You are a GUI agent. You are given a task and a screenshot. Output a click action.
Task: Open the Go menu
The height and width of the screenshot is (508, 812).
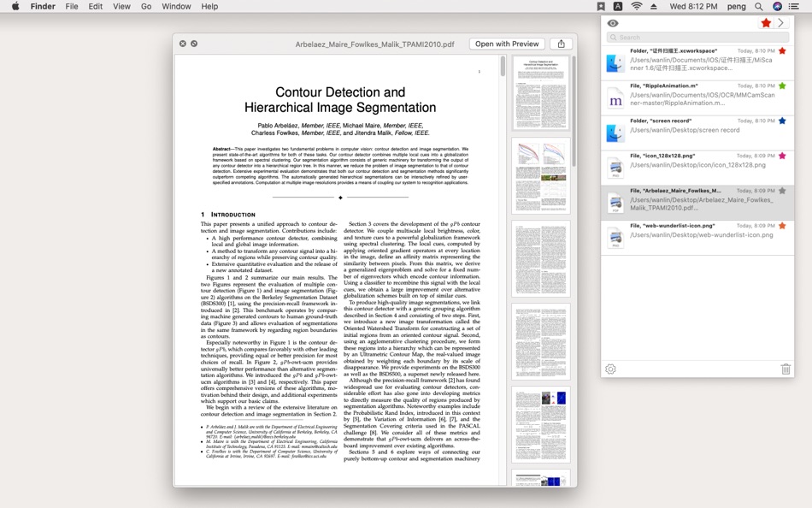pyautogui.click(x=146, y=6)
